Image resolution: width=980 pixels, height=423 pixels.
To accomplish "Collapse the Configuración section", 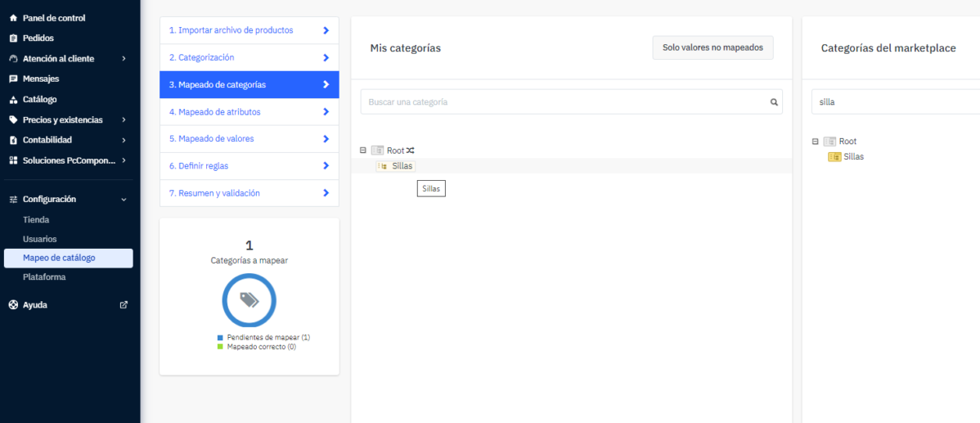I will 124,200.
